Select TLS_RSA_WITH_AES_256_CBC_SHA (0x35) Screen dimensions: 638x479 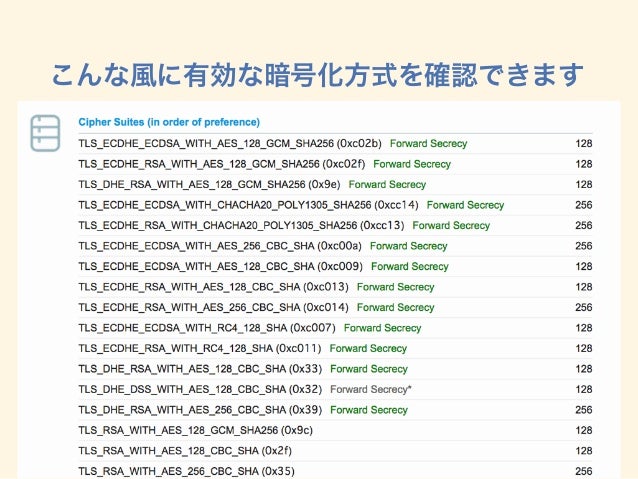(x=186, y=471)
